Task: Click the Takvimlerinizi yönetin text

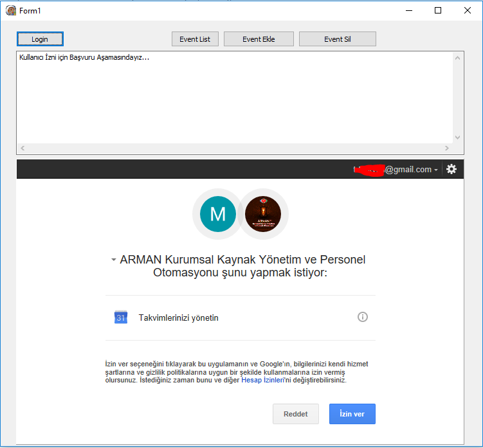Action: [178, 318]
